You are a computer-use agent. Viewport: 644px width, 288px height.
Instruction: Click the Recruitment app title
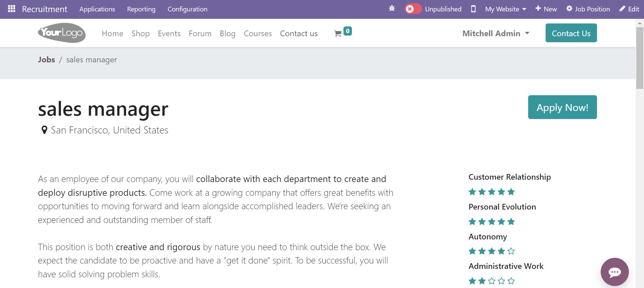45,9
